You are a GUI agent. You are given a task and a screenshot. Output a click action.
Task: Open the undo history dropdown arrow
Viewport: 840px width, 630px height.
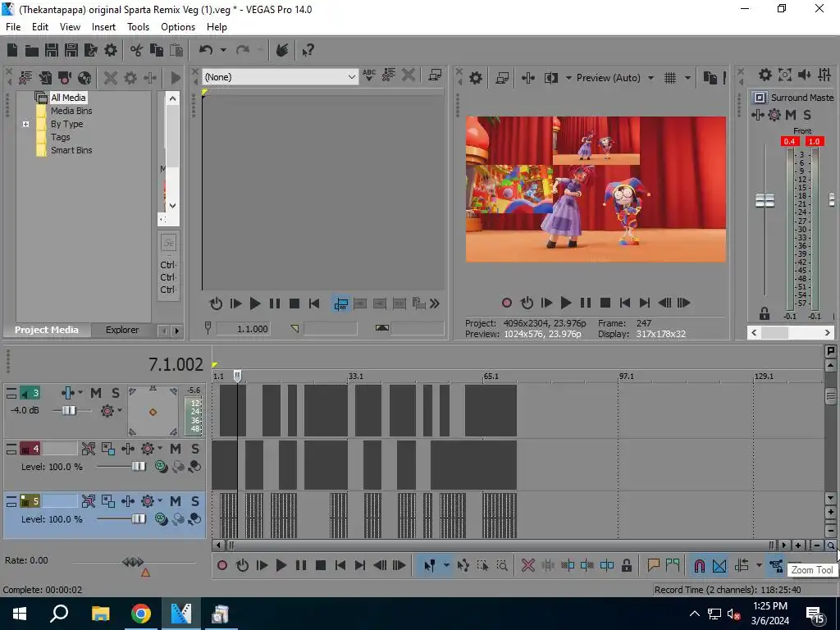223,50
